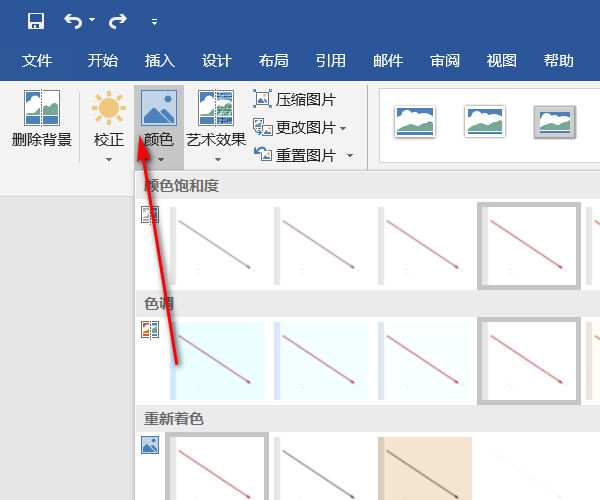Choose the first, coolest color tone thumbnail
Image resolution: width=600 pixels, height=500 pixels.
(x=217, y=361)
